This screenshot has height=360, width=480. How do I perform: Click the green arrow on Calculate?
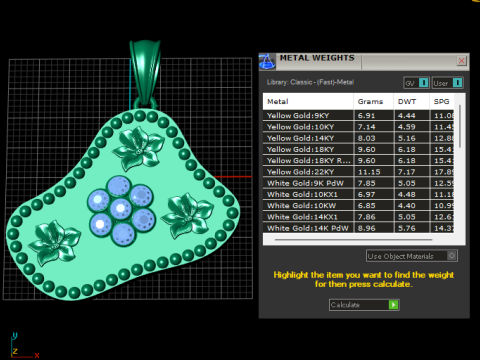394,305
